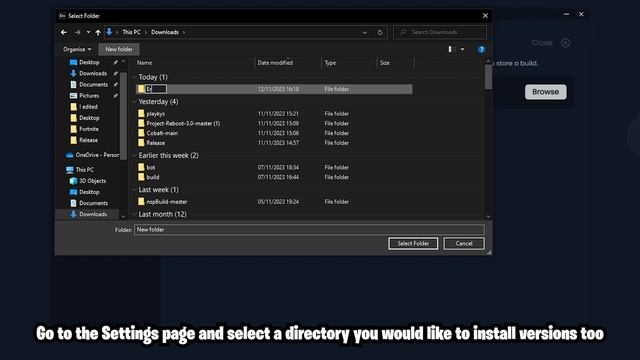Screen dimensions: 640x360
Task: Change view layout icon
Action: click(x=451, y=49)
